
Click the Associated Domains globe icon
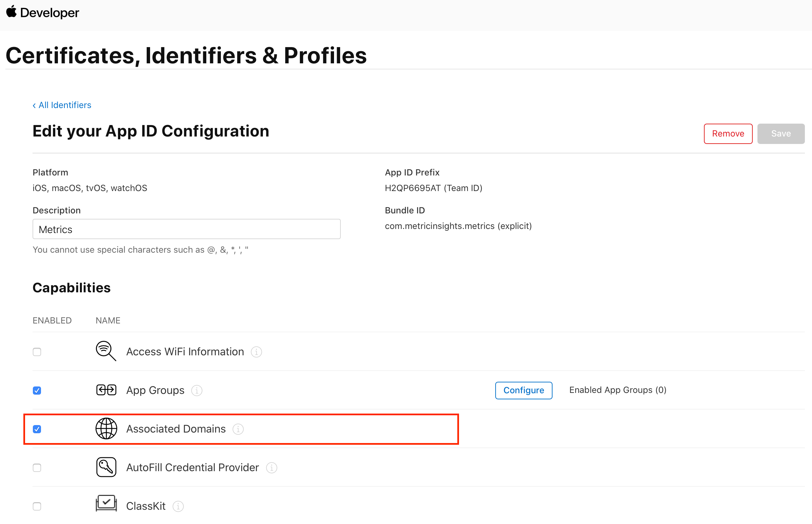click(106, 429)
